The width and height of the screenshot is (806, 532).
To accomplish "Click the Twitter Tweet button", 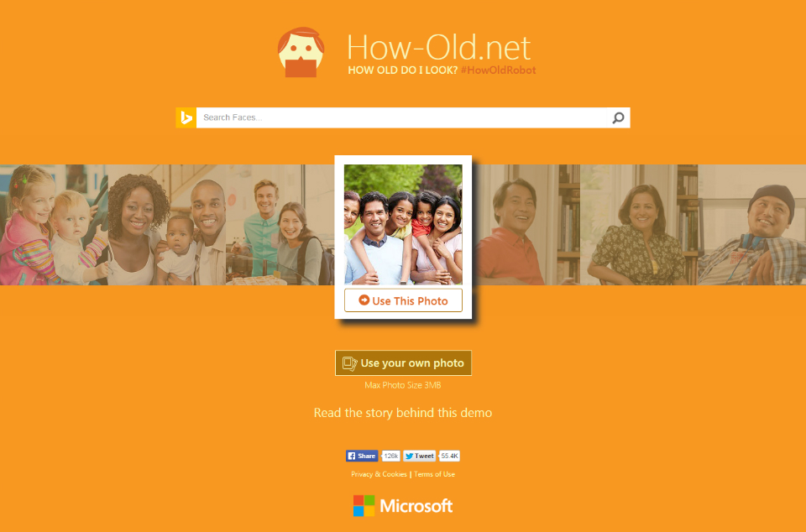I will click(420, 456).
